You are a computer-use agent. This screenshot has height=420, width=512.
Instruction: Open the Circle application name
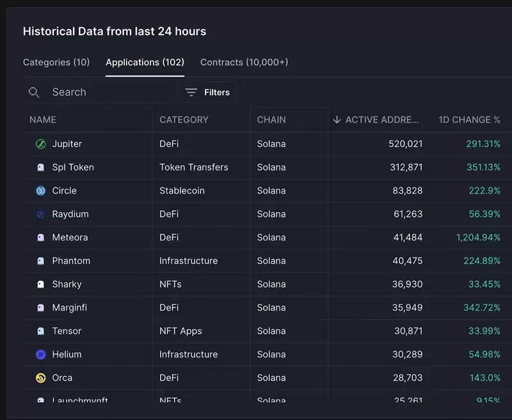65,191
